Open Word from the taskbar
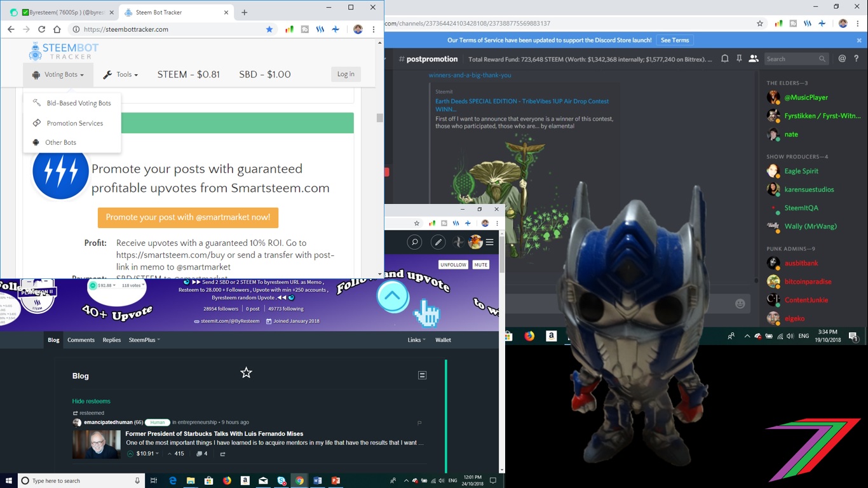This screenshot has width=868, height=488. tap(318, 481)
